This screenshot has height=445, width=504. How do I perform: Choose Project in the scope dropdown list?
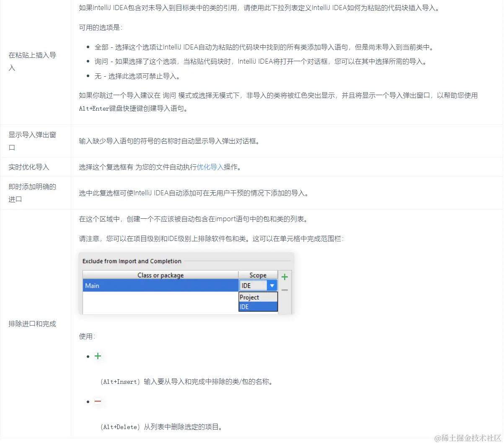coord(258,297)
